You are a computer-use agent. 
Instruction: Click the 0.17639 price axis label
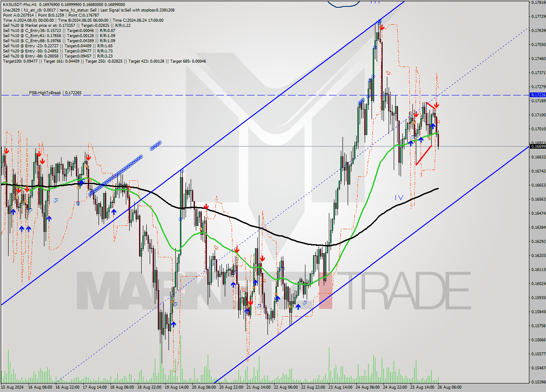539,31
